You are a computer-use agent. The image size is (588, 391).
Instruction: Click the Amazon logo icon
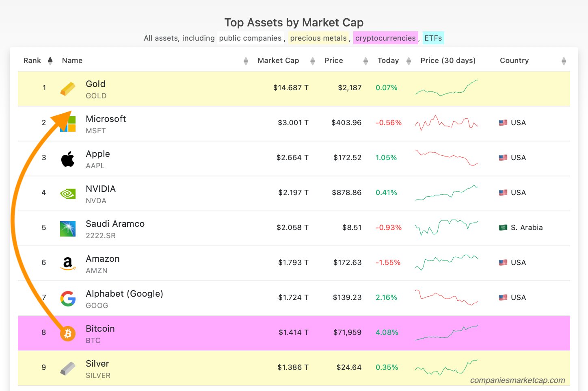(x=68, y=264)
